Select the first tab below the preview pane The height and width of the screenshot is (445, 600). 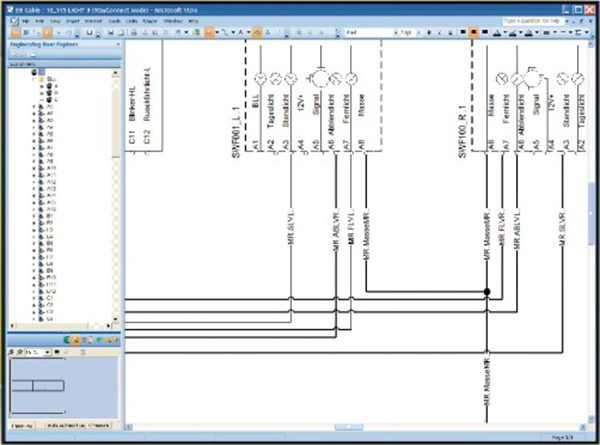(22, 426)
